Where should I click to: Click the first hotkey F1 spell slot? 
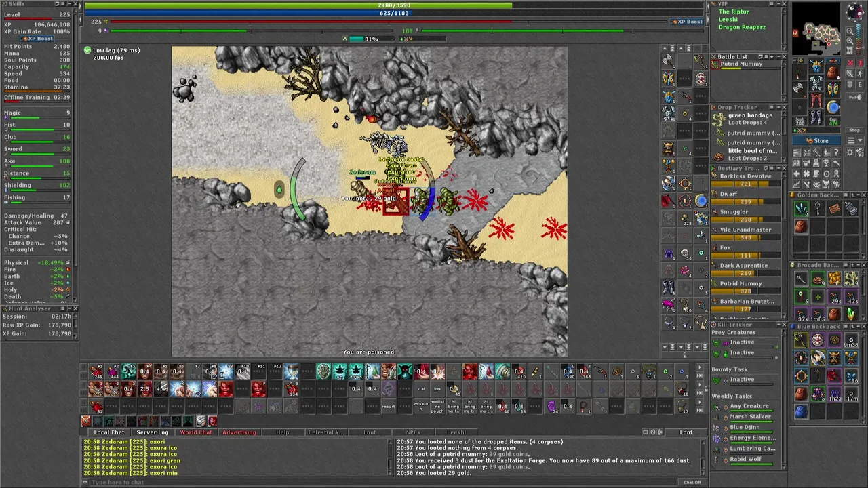(x=96, y=371)
